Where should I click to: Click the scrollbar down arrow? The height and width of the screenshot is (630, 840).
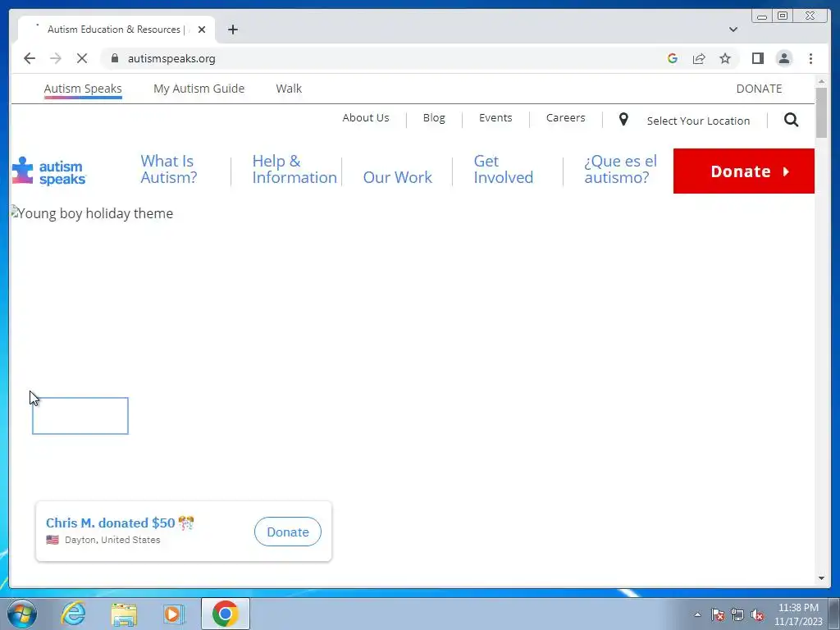coord(821,578)
